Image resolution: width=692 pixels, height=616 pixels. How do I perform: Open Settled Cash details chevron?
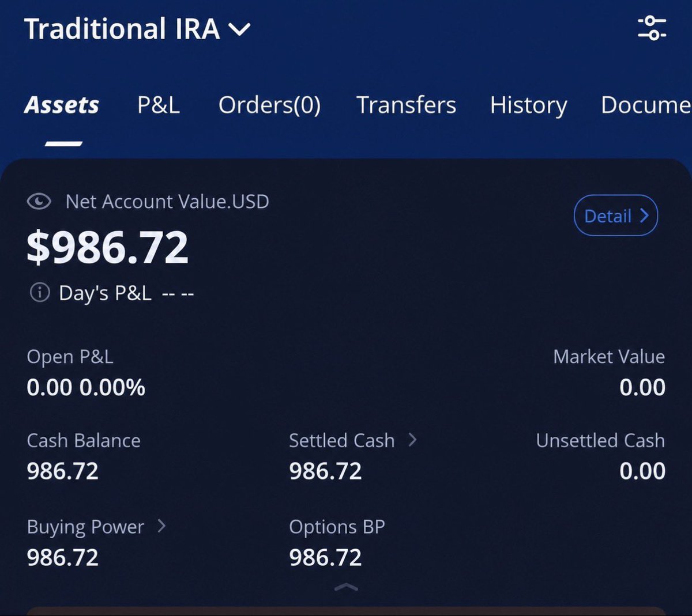click(x=412, y=440)
